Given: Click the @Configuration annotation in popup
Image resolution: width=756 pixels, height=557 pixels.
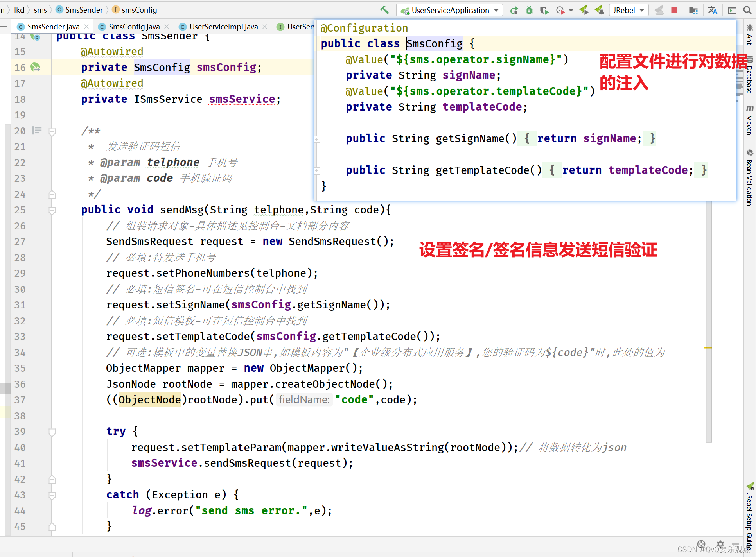Looking at the screenshot, I should pyautogui.click(x=364, y=28).
